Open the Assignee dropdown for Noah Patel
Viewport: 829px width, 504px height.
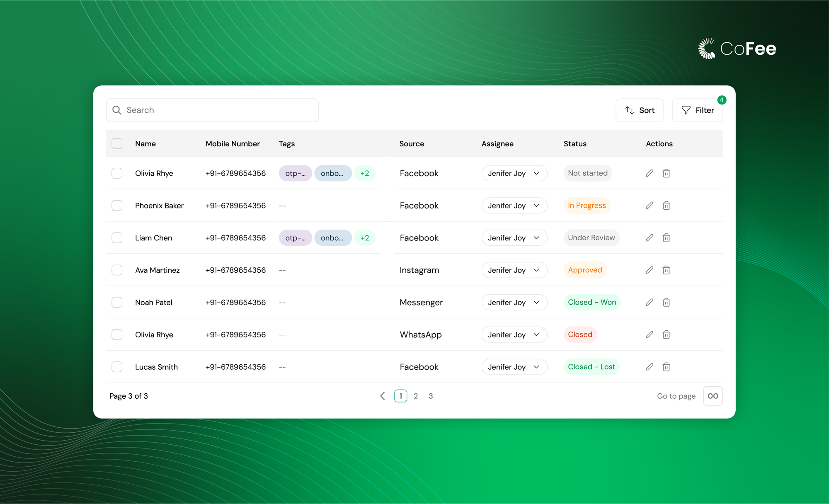[514, 302]
